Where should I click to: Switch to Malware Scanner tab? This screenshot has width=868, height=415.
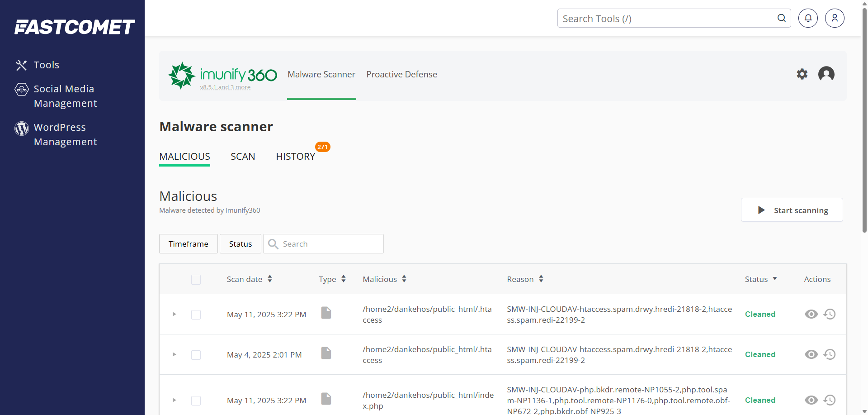click(x=321, y=74)
